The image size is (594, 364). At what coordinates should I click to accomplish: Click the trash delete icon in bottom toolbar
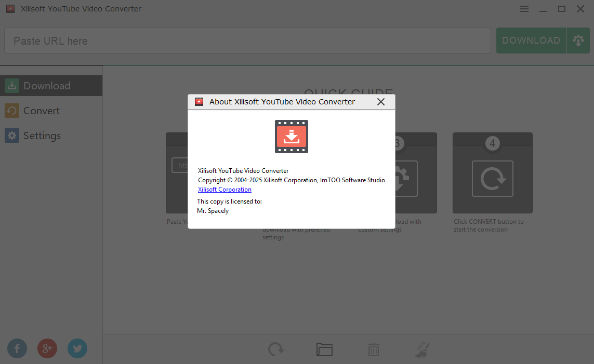click(x=374, y=349)
